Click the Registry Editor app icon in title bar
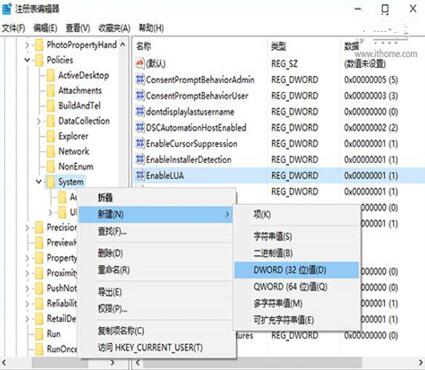This screenshot has width=425, height=370. pyautogui.click(x=7, y=9)
